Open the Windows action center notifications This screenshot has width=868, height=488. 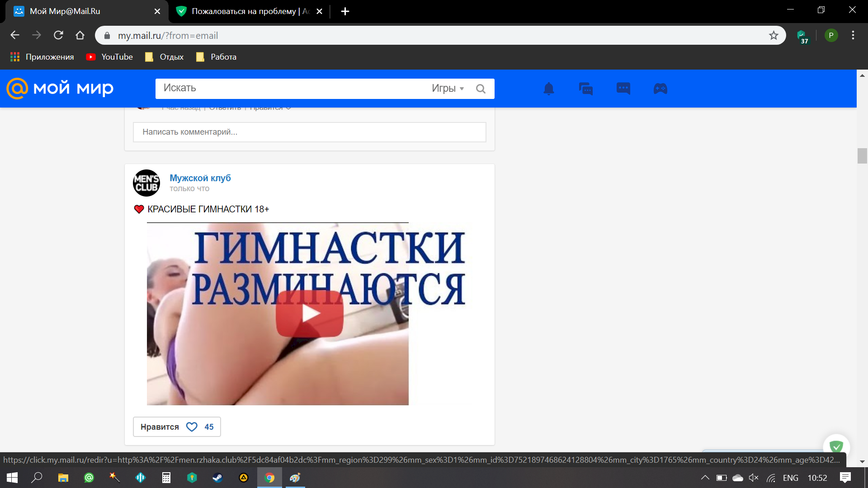[x=845, y=478]
